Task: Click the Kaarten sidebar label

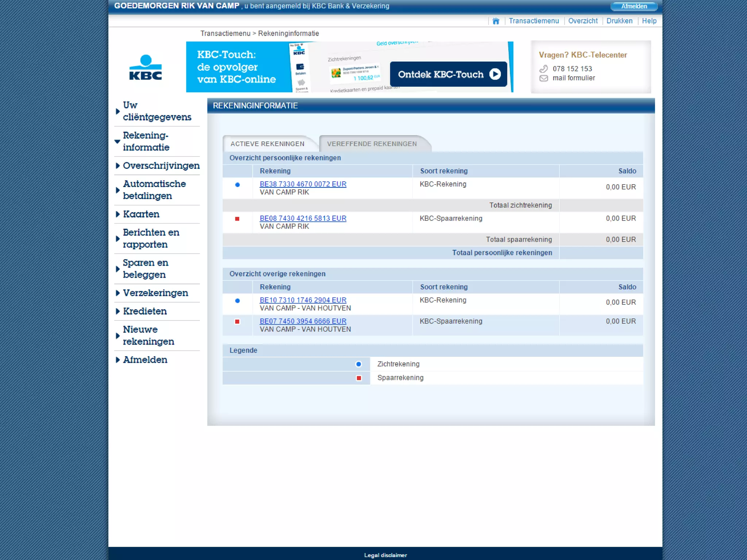Action: pos(141,214)
